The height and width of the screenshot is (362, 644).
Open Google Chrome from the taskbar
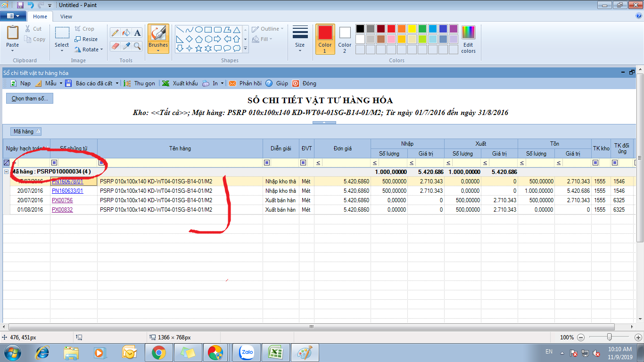coord(158,352)
